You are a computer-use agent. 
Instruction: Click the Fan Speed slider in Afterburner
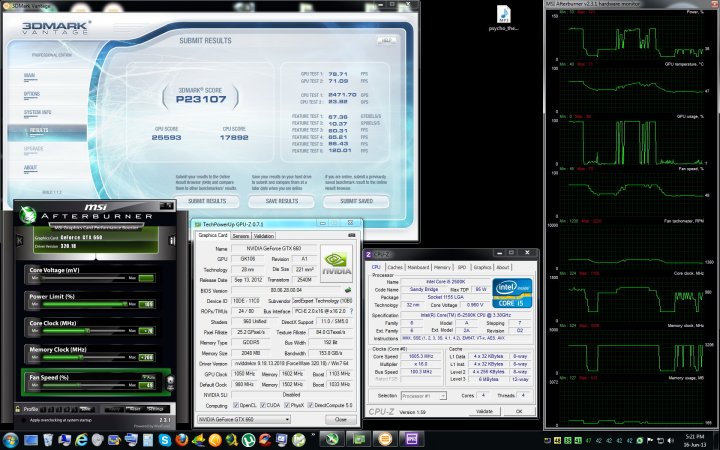[84, 385]
